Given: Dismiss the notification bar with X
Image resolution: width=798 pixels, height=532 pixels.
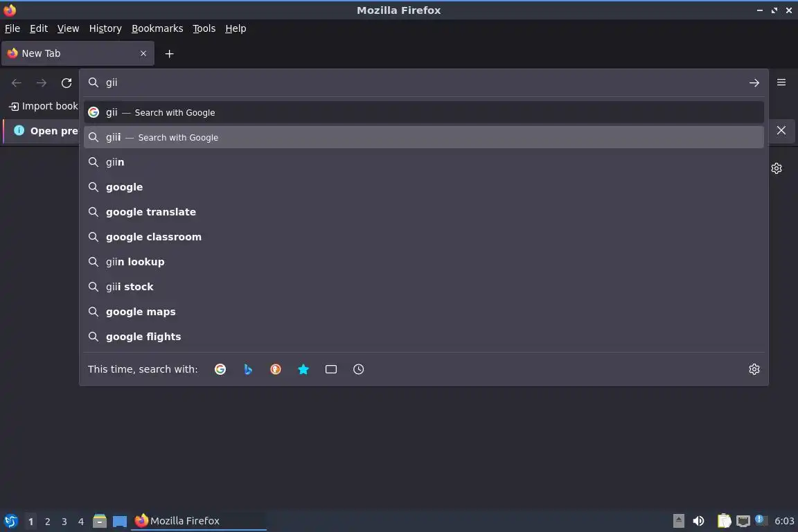Looking at the screenshot, I should click(781, 130).
